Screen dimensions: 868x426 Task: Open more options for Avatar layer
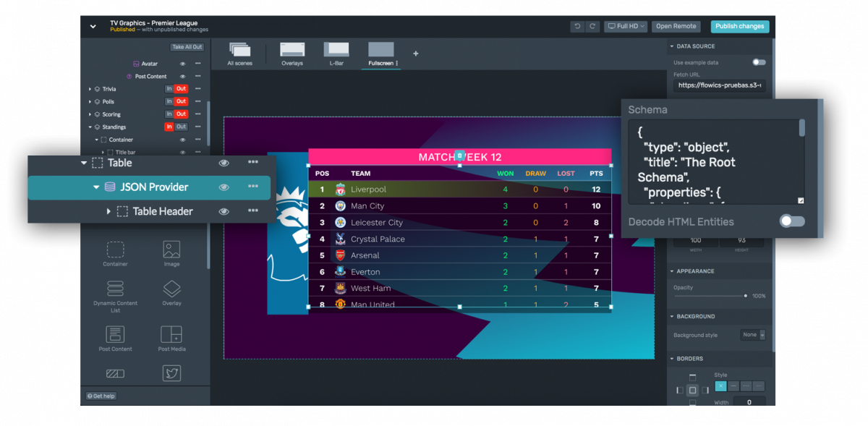tap(197, 64)
